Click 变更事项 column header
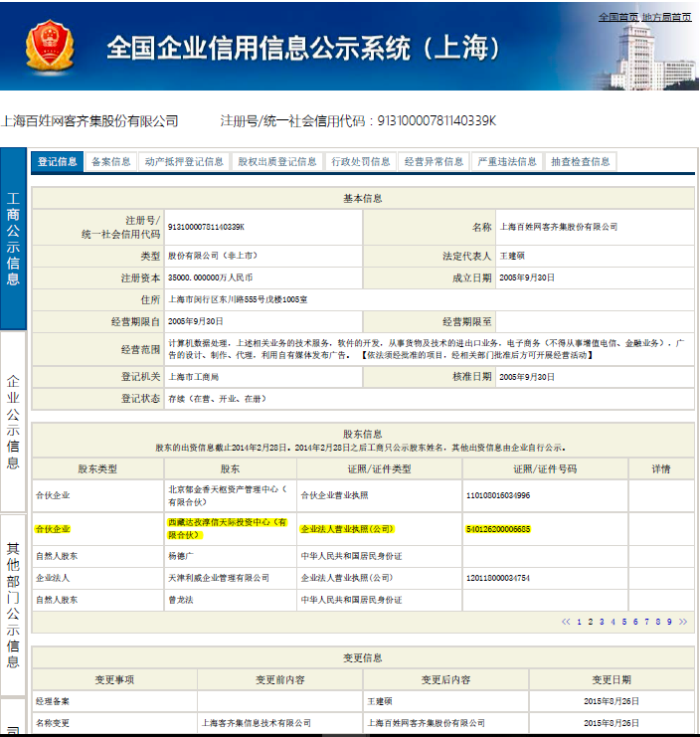 tap(114, 679)
